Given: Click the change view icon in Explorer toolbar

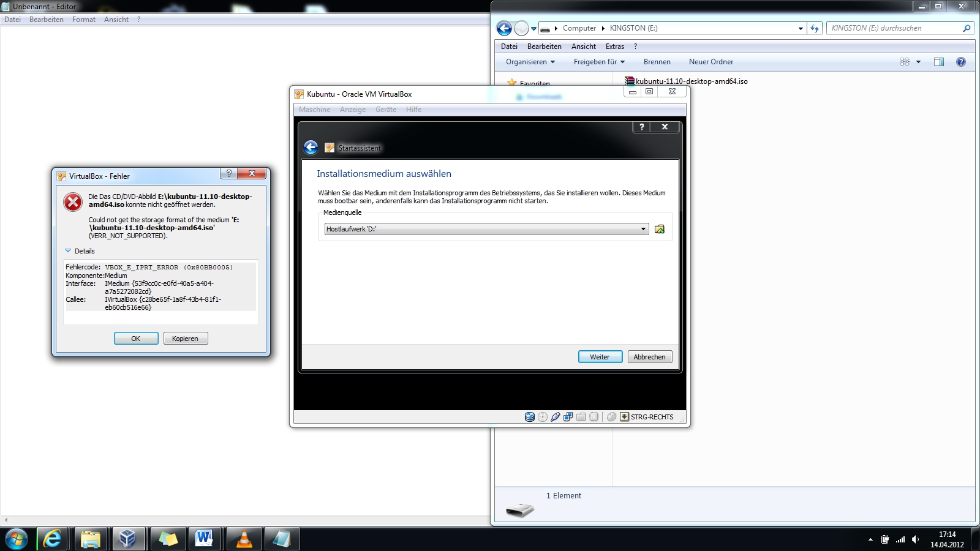Looking at the screenshot, I should click(905, 62).
